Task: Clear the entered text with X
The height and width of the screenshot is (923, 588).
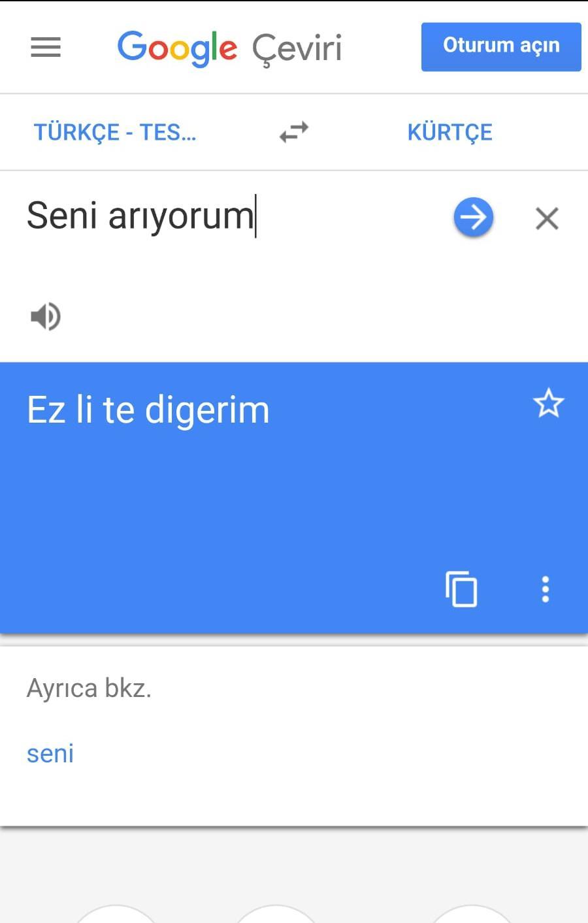Action: click(x=547, y=218)
